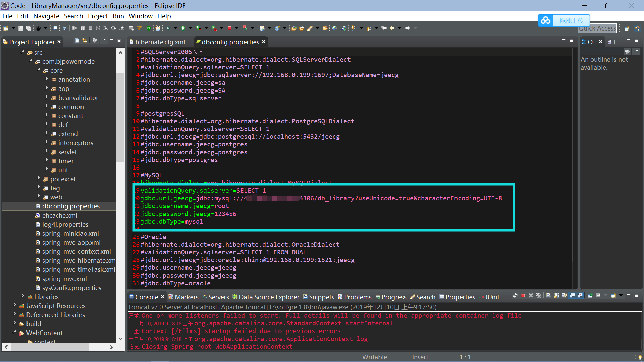Click the Debug bug icon

point(168,28)
